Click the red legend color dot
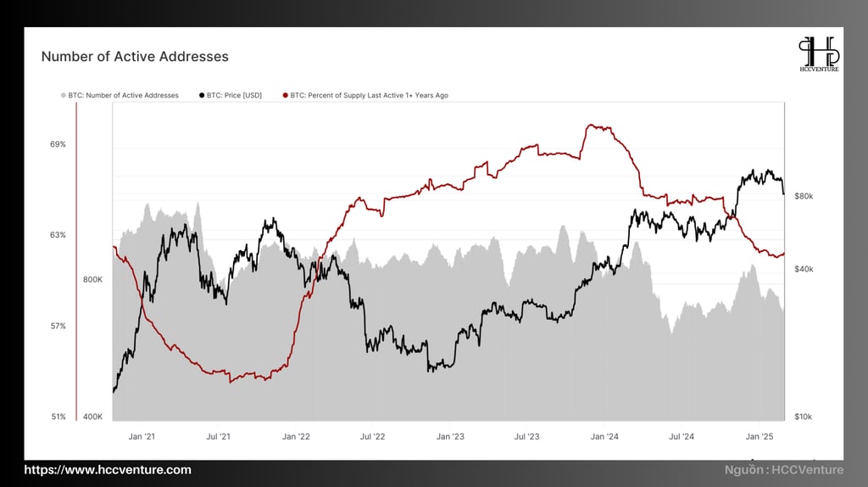Image resolution: width=868 pixels, height=487 pixels. click(286, 95)
